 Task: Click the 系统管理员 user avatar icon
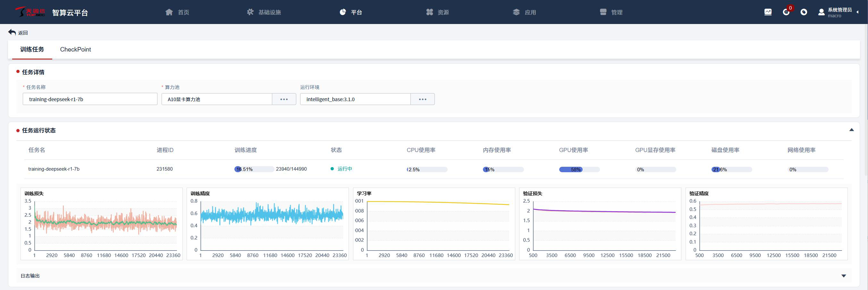(821, 12)
